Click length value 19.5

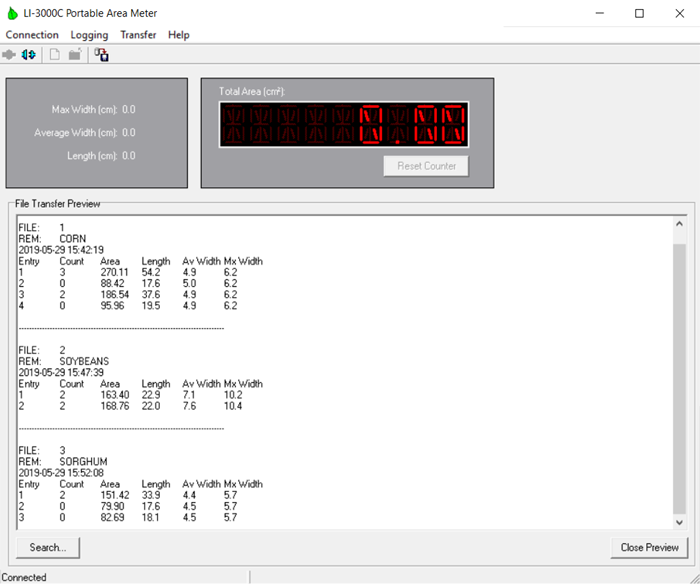(151, 306)
